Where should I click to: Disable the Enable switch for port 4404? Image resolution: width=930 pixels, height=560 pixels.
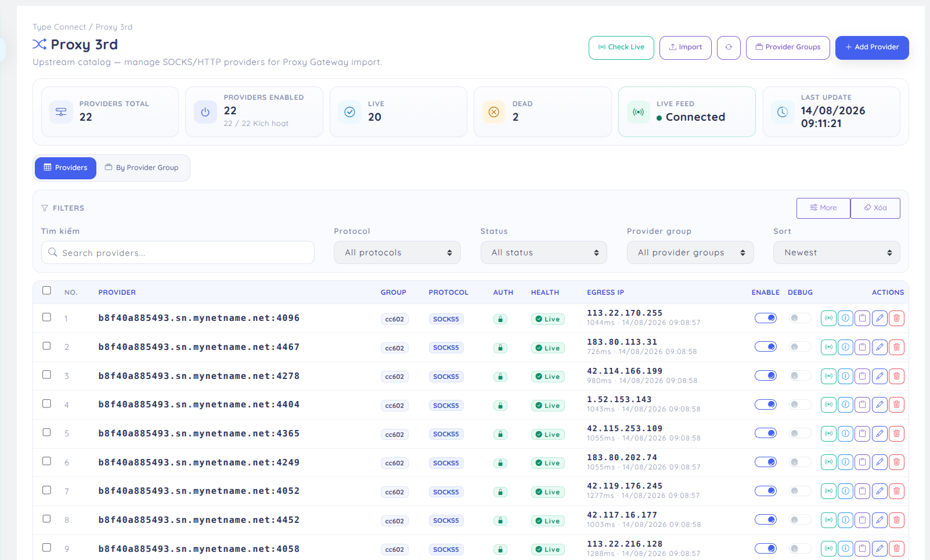coord(766,404)
